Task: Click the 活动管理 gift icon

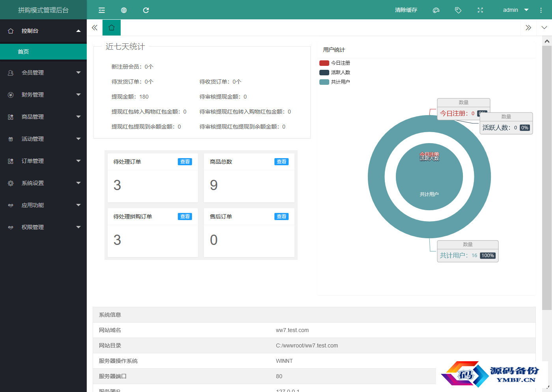Action: (11, 139)
